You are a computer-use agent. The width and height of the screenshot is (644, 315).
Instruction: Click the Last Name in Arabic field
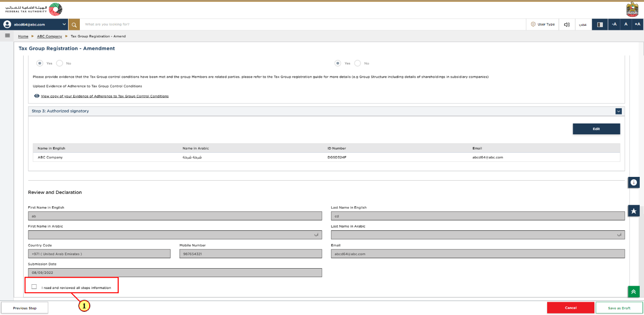click(478, 235)
